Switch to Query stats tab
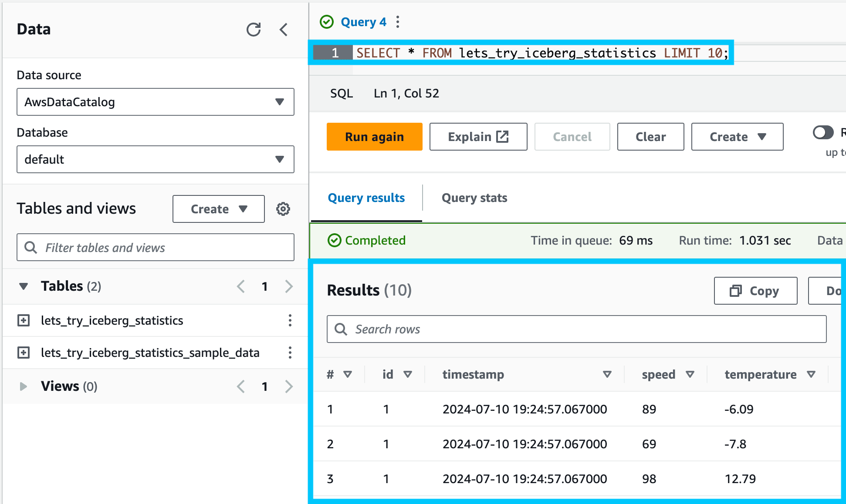Viewport: 846px width, 504px height. (474, 198)
